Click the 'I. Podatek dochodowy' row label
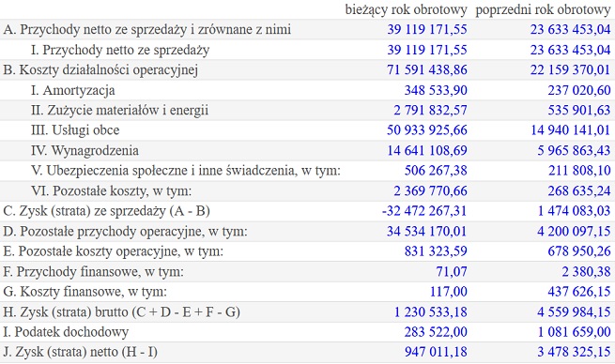615x364 pixels. [x=66, y=332]
